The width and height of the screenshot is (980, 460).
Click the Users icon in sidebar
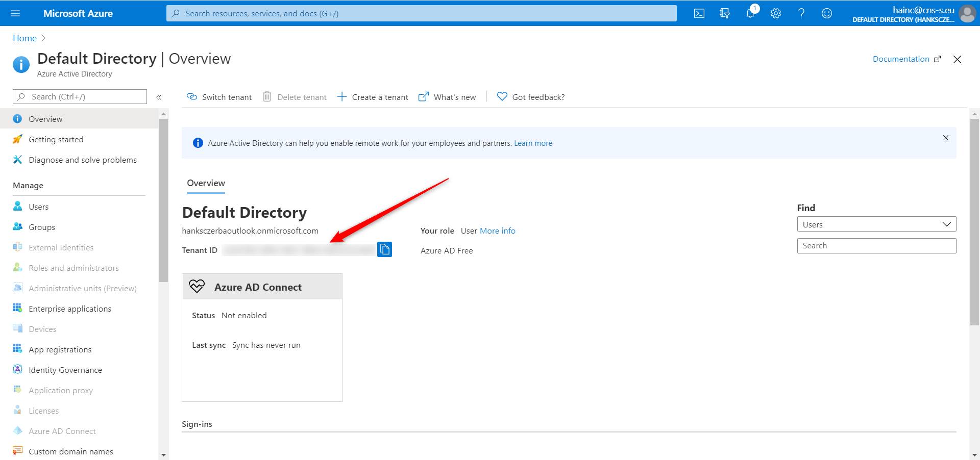tap(17, 206)
